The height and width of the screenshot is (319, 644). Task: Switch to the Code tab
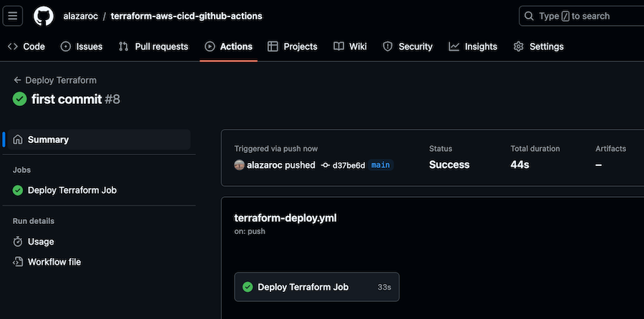point(26,46)
